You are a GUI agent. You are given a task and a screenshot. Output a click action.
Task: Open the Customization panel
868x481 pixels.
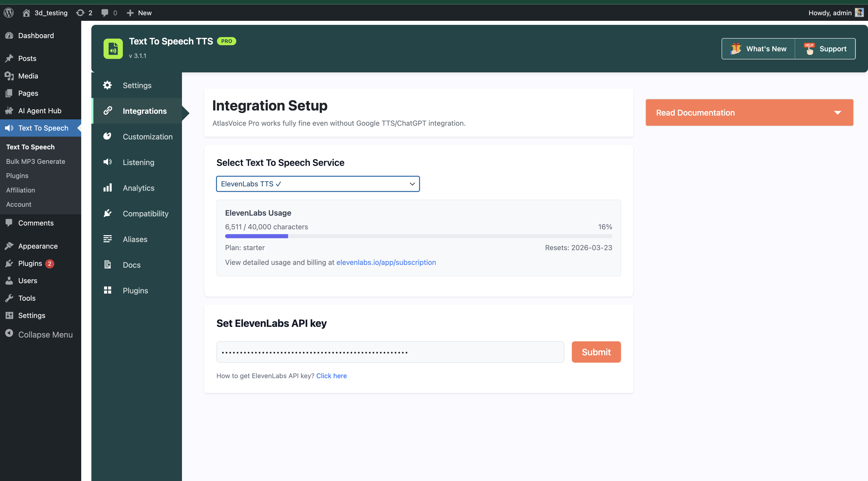[147, 137]
